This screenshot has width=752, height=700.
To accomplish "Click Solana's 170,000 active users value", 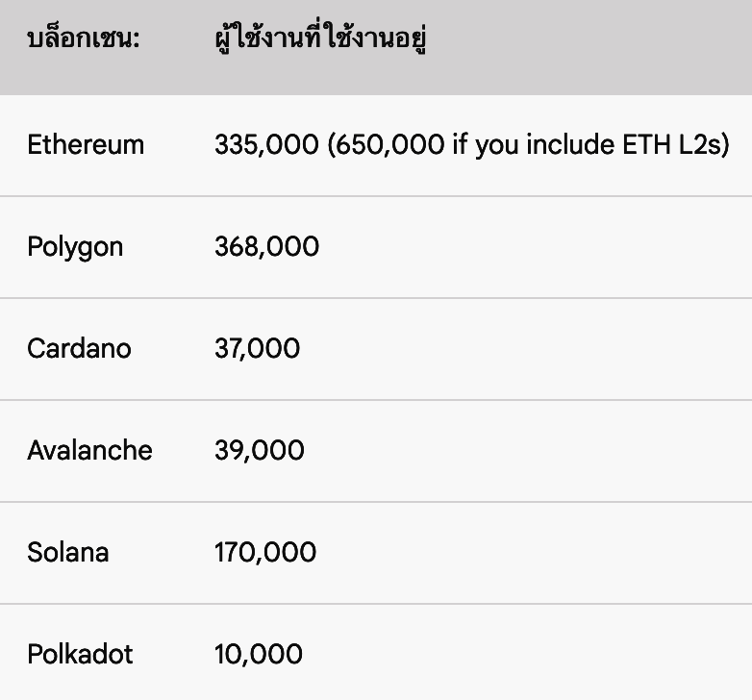I will coord(264,553).
